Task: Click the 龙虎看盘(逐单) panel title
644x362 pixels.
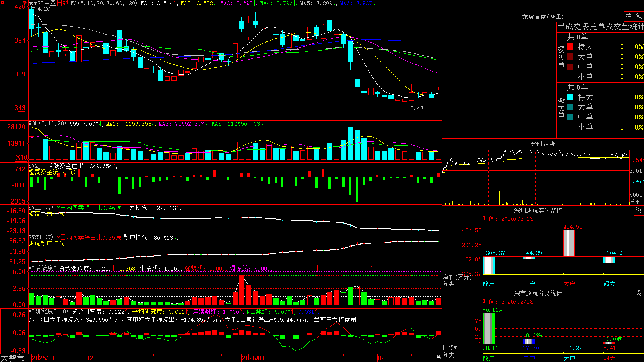Action: click(543, 16)
